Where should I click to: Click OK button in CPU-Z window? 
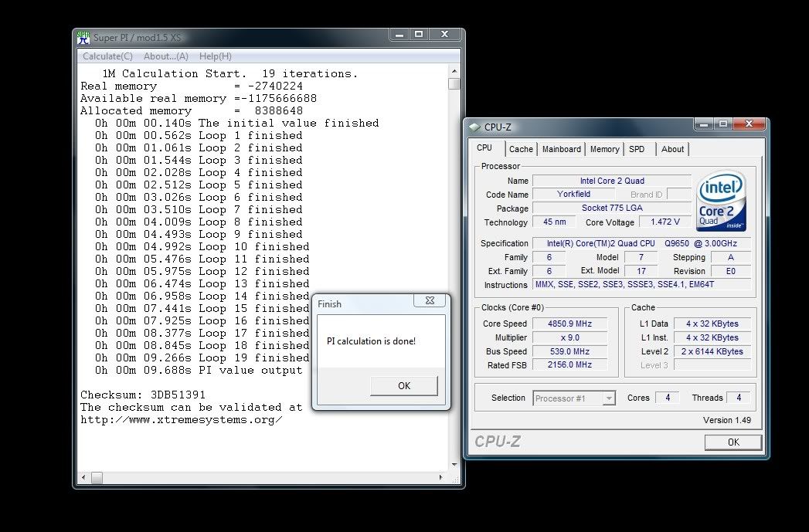[733, 442]
